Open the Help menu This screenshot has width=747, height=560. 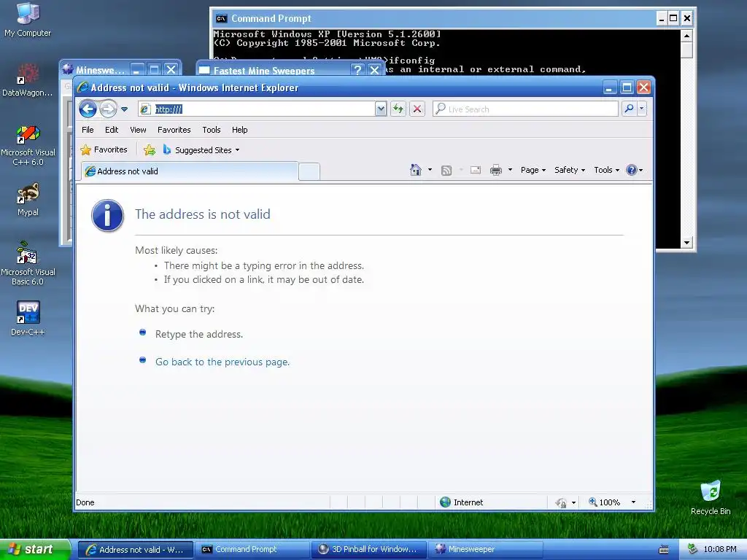click(239, 130)
